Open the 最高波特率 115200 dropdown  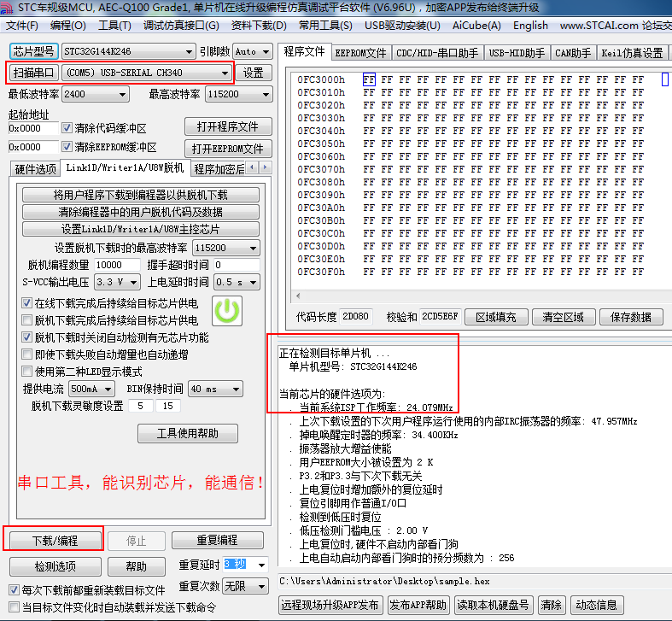click(x=239, y=94)
